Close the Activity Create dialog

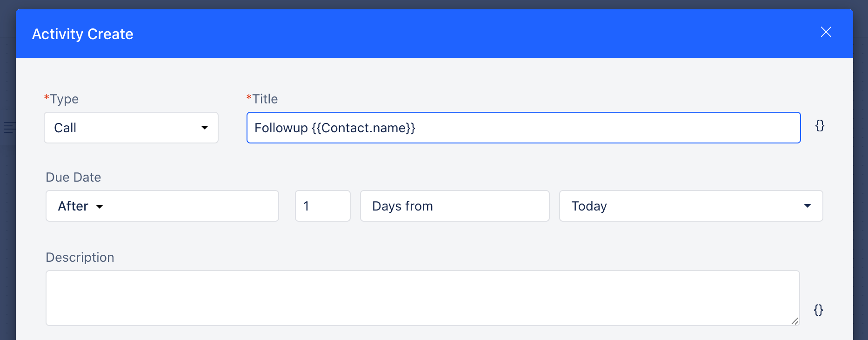(x=826, y=32)
